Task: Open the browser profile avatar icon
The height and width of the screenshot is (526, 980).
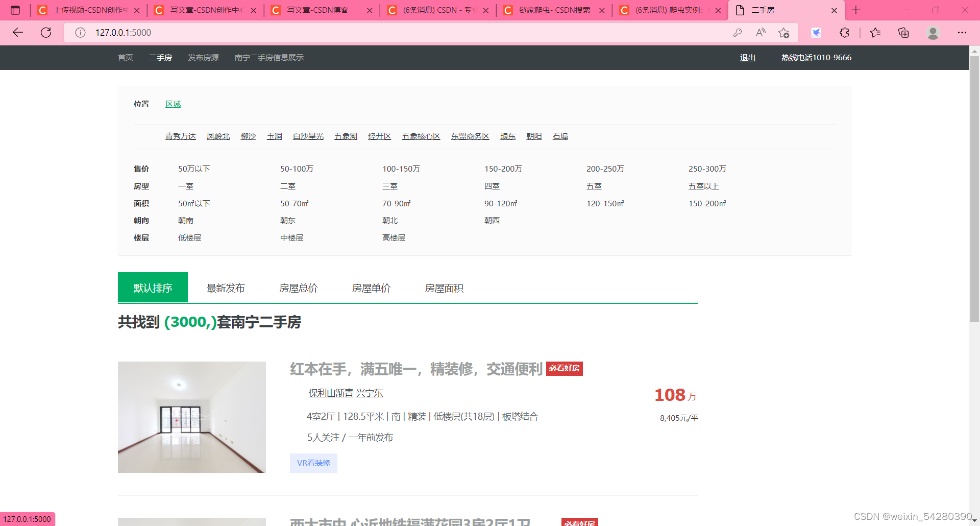Action: tap(933, 32)
